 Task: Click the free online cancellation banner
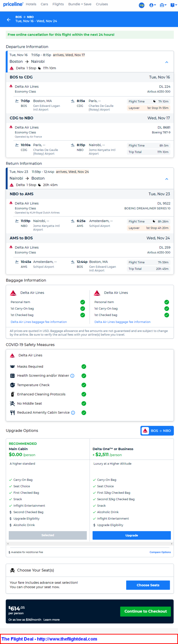[90, 35]
